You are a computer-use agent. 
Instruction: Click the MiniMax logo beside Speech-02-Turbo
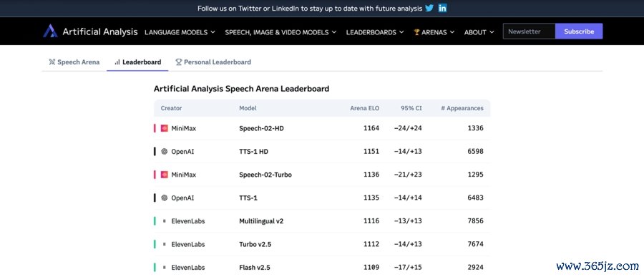(x=165, y=175)
